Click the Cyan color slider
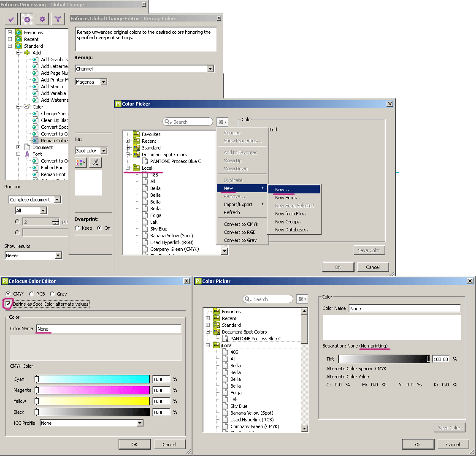The image size is (476, 456). [92, 379]
